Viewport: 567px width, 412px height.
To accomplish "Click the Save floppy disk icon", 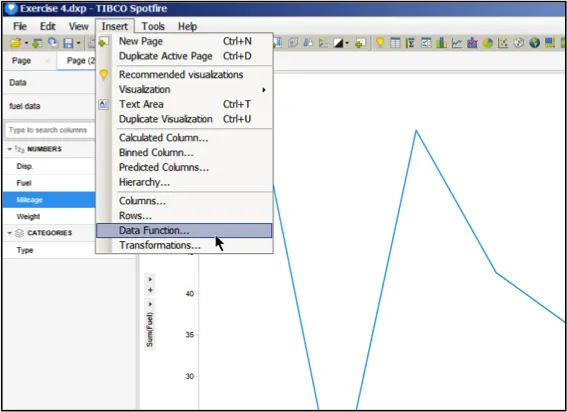I will (68, 43).
